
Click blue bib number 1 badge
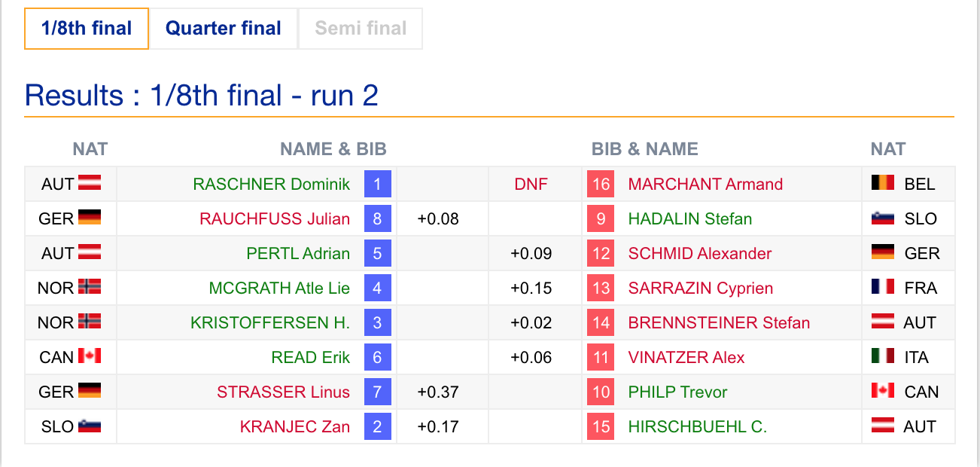377,184
